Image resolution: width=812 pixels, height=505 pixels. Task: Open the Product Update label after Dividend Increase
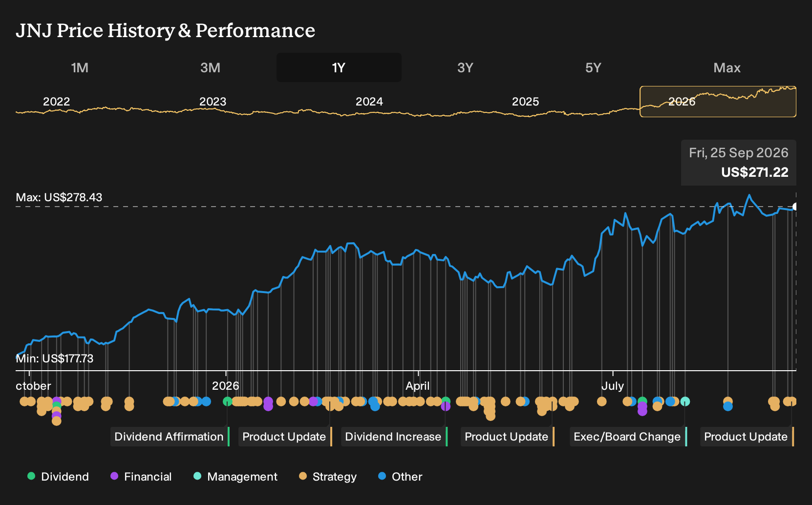click(508, 437)
